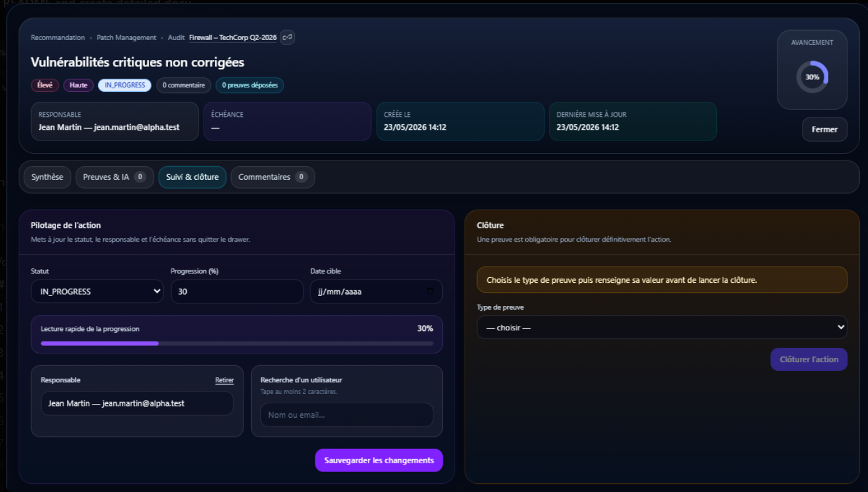Click the Nom ou email search field

(x=347, y=415)
